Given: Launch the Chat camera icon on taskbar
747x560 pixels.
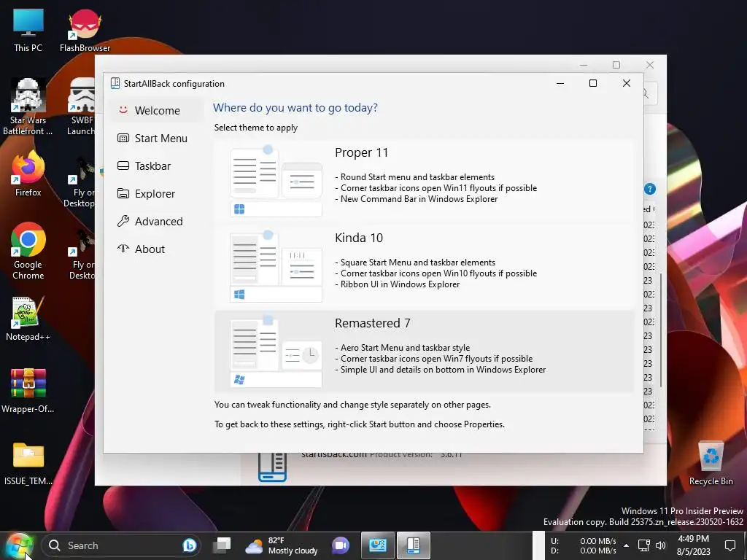Looking at the screenshot, I should pos(340,545).
